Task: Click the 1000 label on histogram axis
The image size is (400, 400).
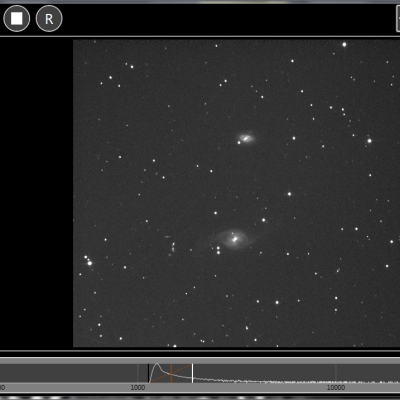Action: pos(138,387)
